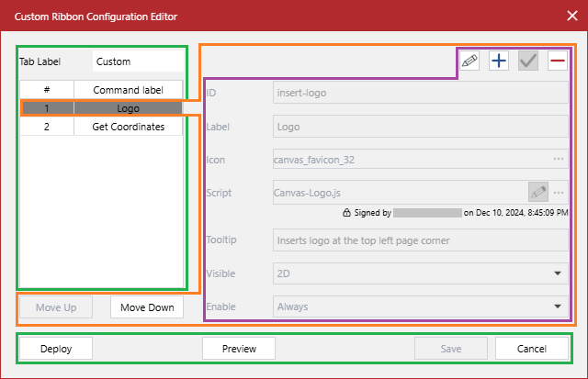Browse for script file using ellipsis
Viewport: 588px width, 379px height.
(x=558, y=193)
